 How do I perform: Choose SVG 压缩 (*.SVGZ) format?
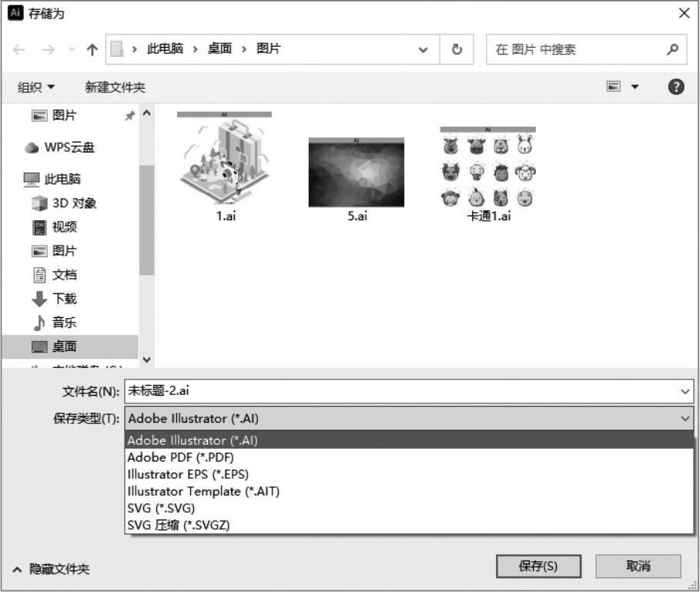[x=409, y=525]
